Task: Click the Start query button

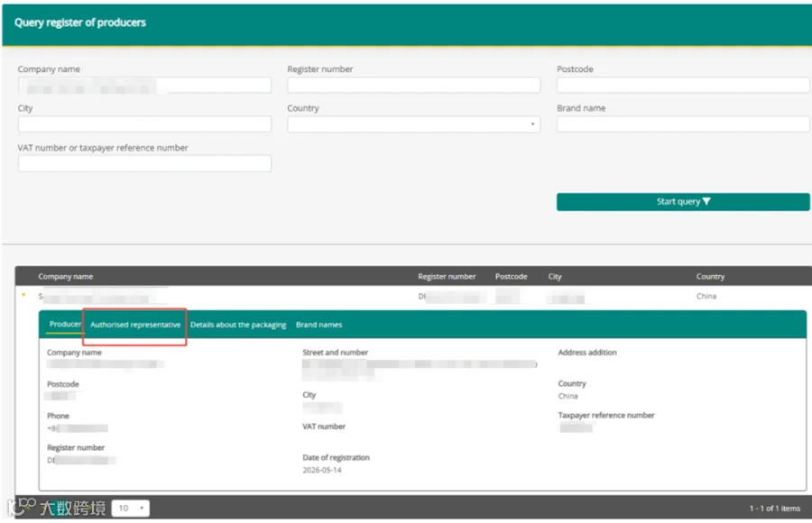Action: 683,201
